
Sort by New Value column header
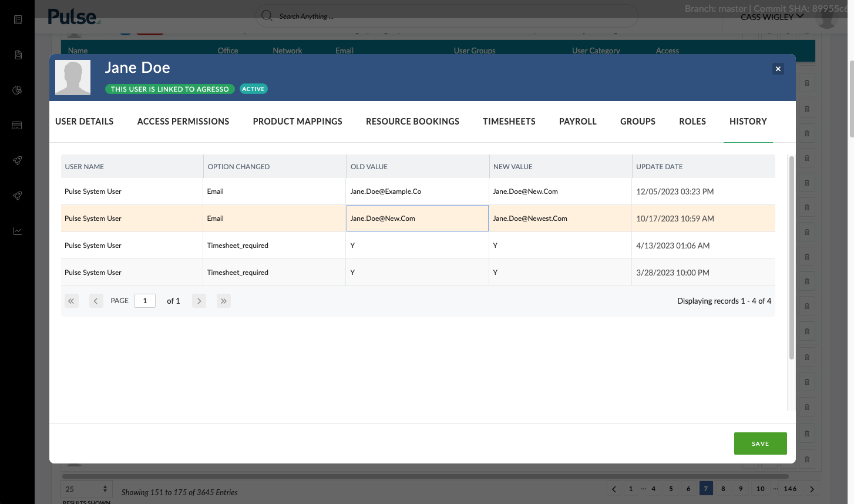(560, 167)
